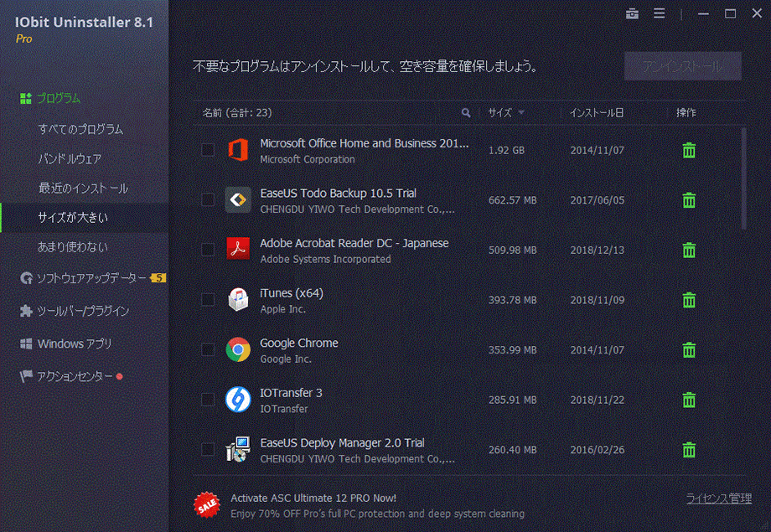Click the 名前 (合計: 23) column header

pos(237,113)
